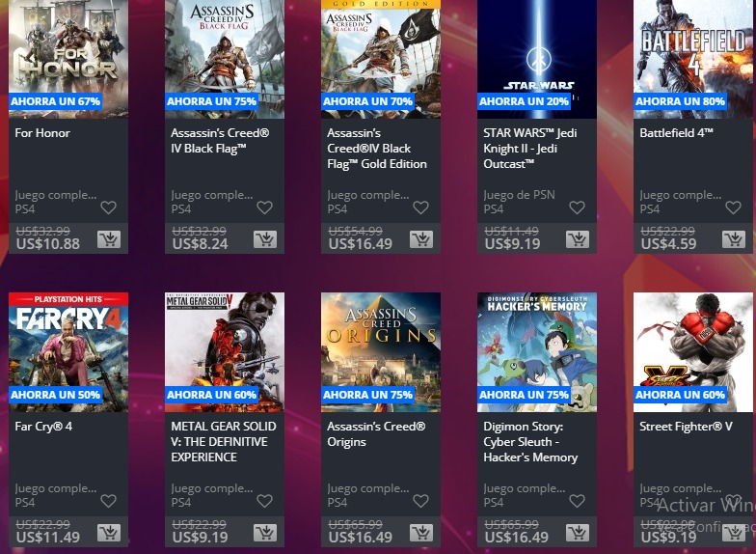Toggle wishlist heart for Assassin's Creed Origins
The height and width of the screenshot is (554, 756).
(420, 501)
